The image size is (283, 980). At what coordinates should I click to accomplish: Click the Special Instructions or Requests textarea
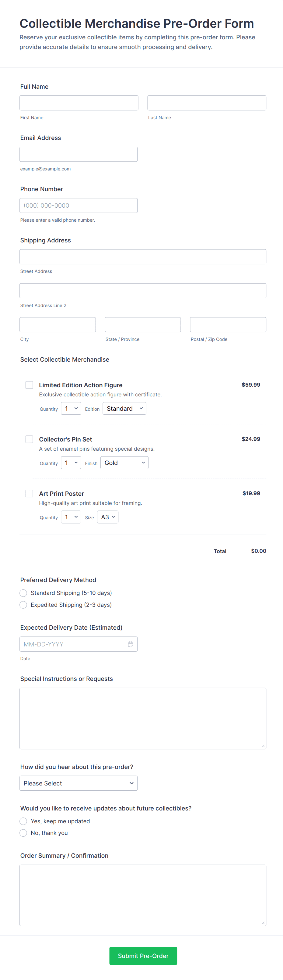pyautogui.click(x=143, y=718)
